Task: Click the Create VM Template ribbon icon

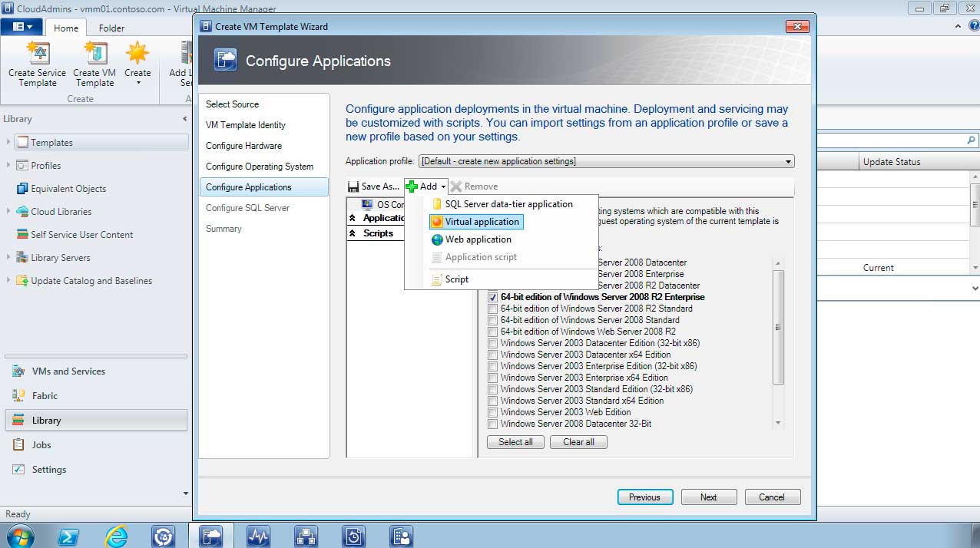Action: [x=95, y=53]
